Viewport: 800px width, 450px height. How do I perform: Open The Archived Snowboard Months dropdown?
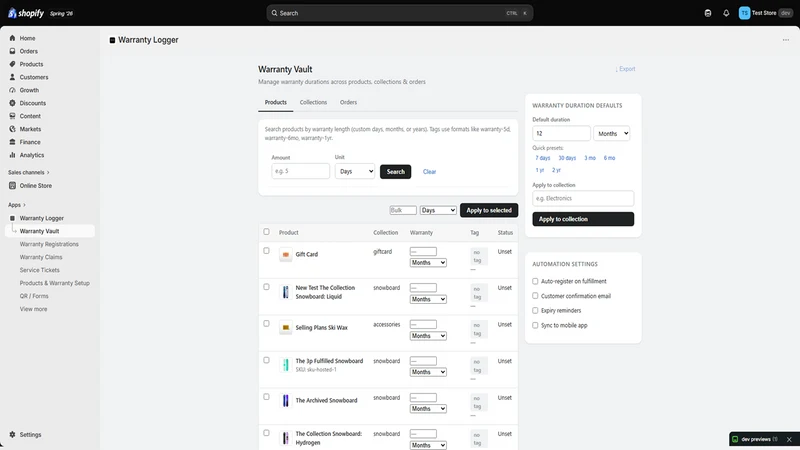click(x=428, y=409)
